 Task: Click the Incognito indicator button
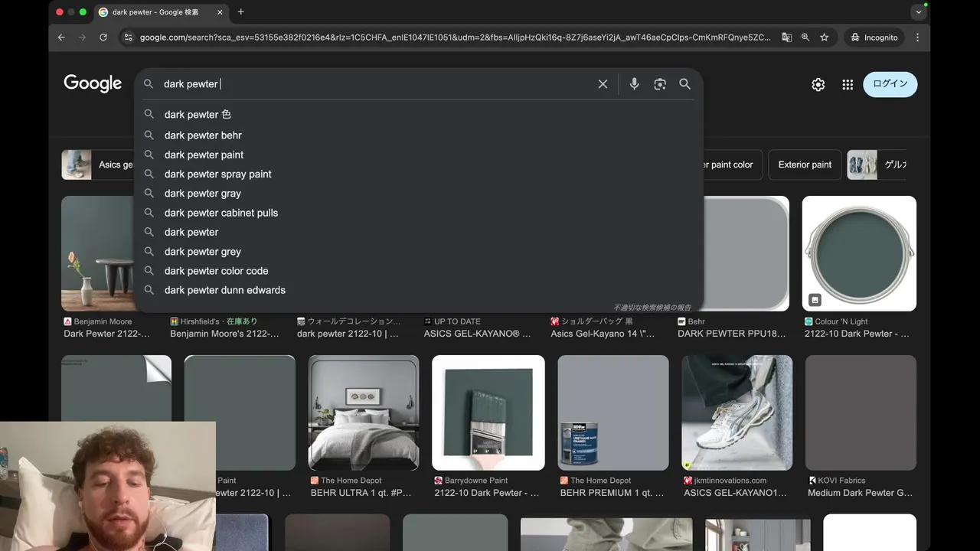click(x=874, y=37)
